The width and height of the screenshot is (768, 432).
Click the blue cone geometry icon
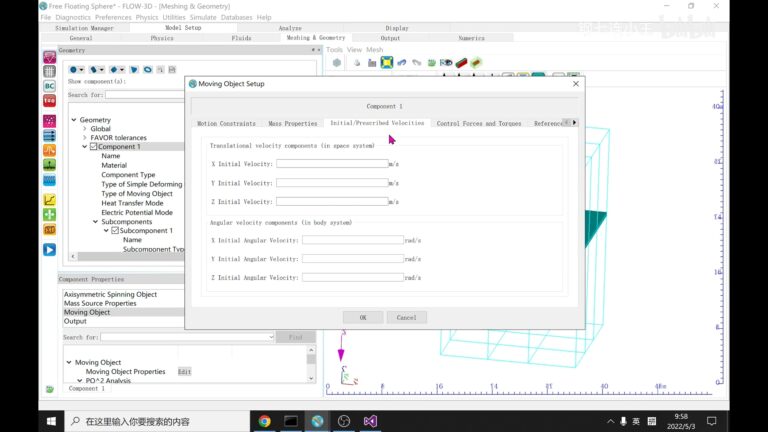[134, 70]
